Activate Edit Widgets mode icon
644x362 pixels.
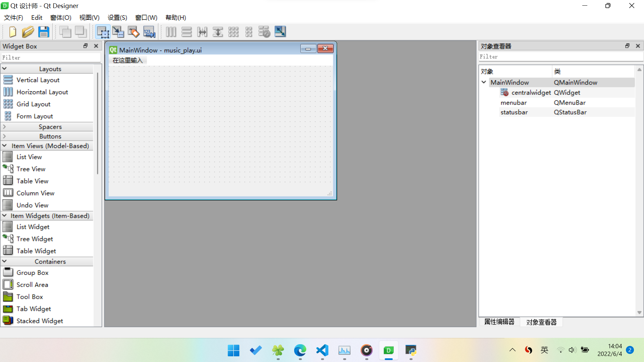[103, 32]
